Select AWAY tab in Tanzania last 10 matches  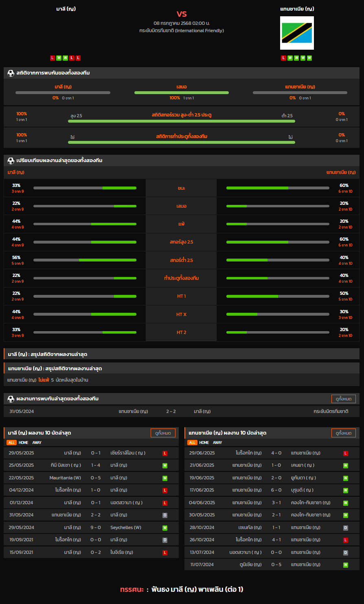coord(218,443)
